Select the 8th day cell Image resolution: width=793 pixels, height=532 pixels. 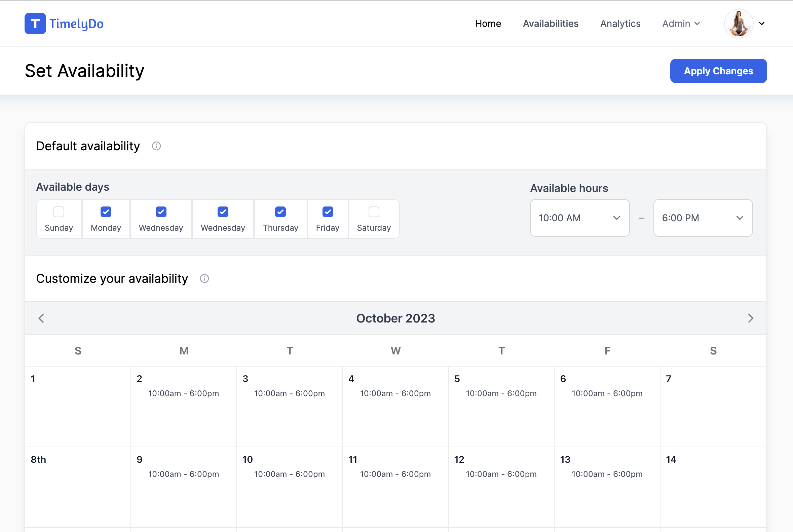click(x=78, y=487)
